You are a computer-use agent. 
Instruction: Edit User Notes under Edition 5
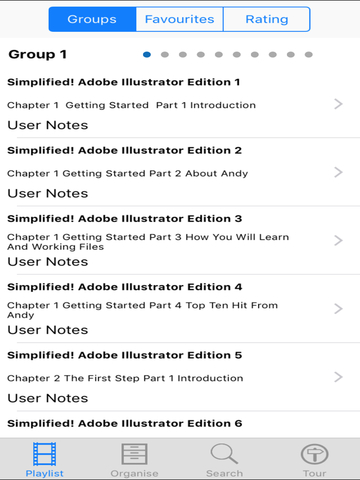click(48, 398)
